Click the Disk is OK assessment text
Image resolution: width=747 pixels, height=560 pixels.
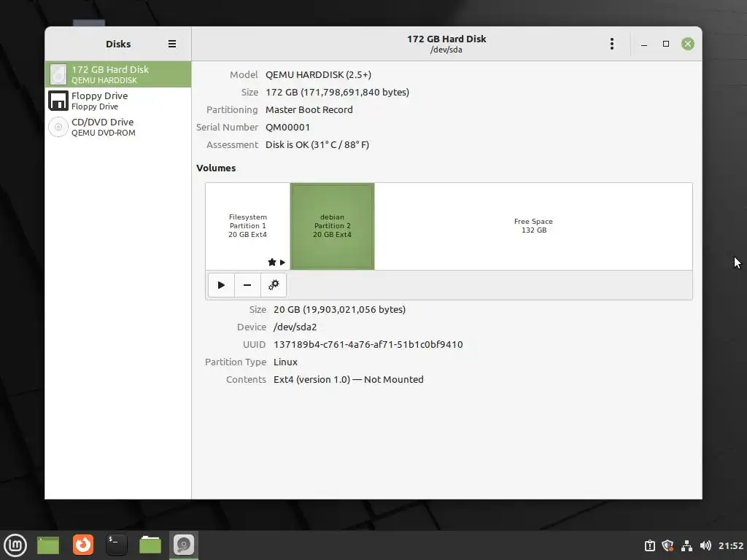click(317, 145)
